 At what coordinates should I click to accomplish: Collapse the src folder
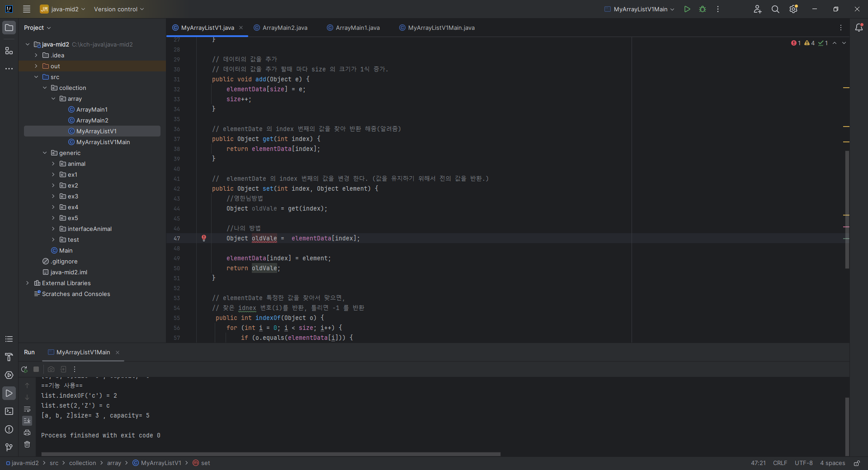(x=36, y=77)
